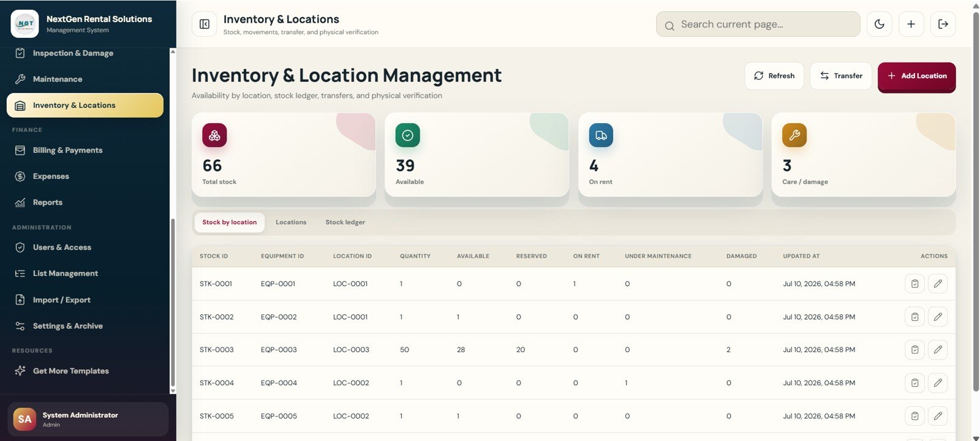Click the edit pencil for STK-0001

pyautogui.click(x=938, y=284)
